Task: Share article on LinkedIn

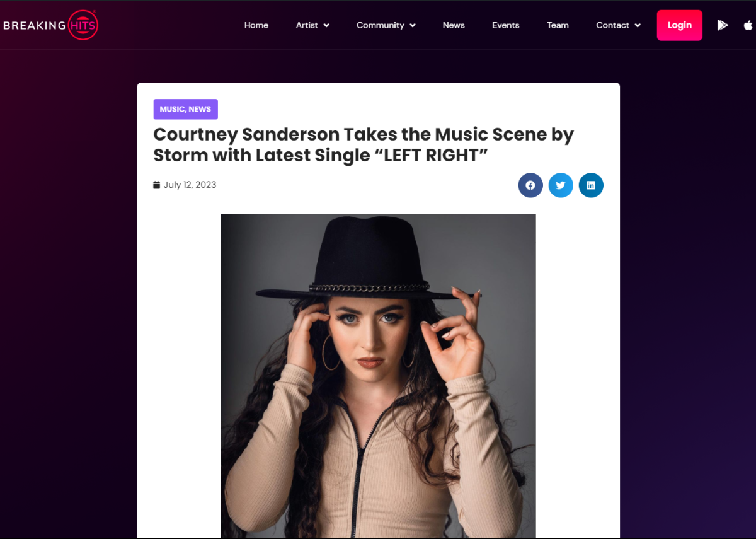Action: click(591, 185)
